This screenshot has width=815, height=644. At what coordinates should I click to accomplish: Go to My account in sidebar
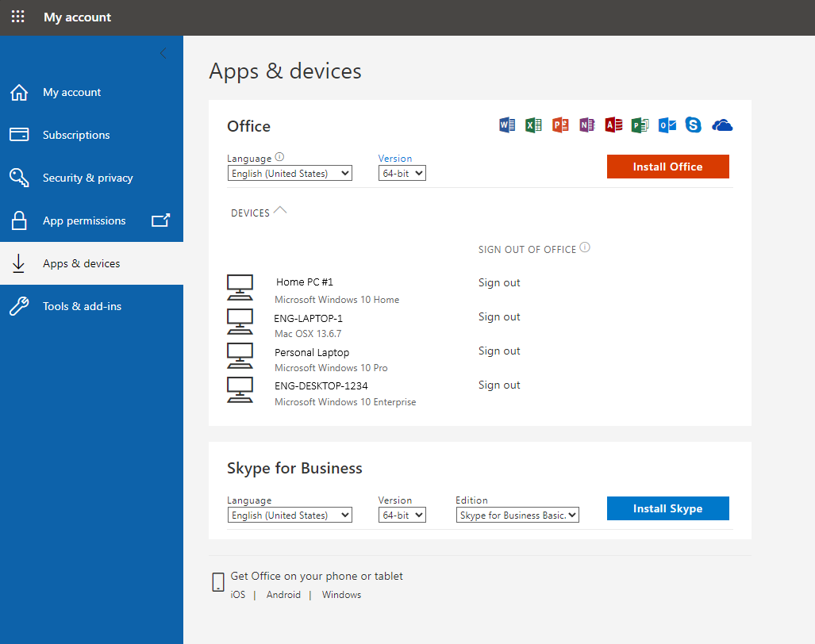(x=91, y=92)
